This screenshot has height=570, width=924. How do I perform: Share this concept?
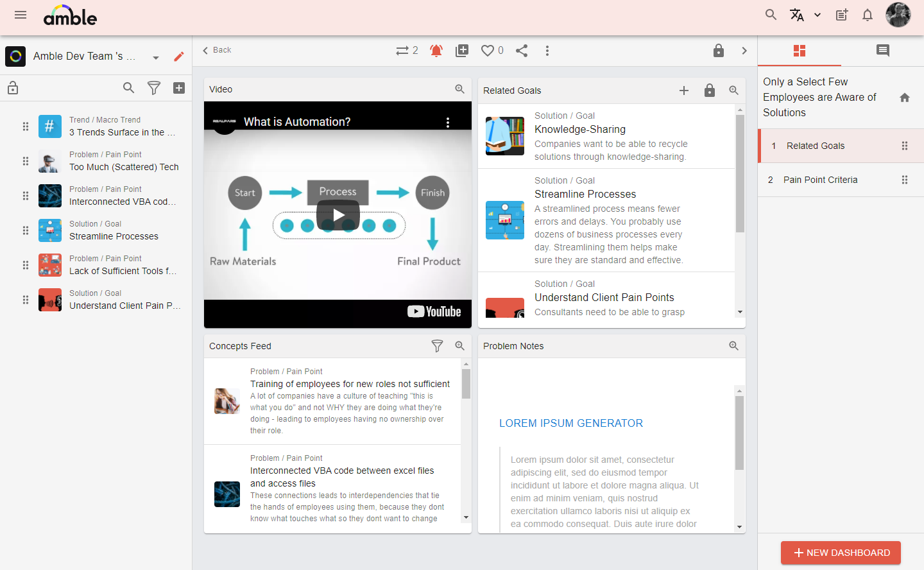[522, 51]
